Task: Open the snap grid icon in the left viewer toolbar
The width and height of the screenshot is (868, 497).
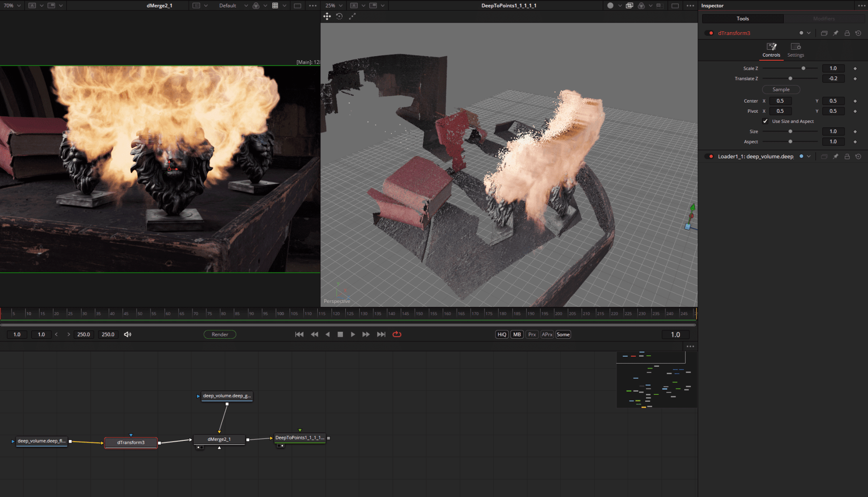Action: pos(276,6)
